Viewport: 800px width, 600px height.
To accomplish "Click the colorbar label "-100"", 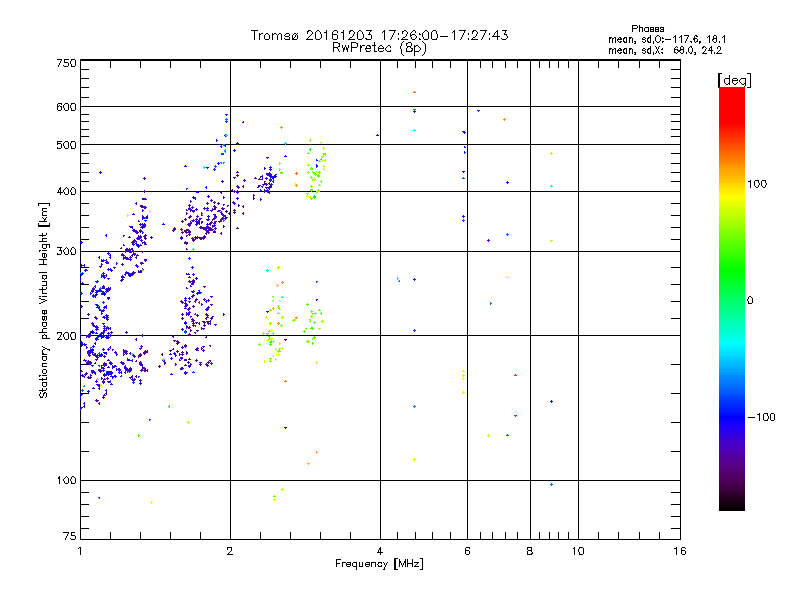I will 761,417.
